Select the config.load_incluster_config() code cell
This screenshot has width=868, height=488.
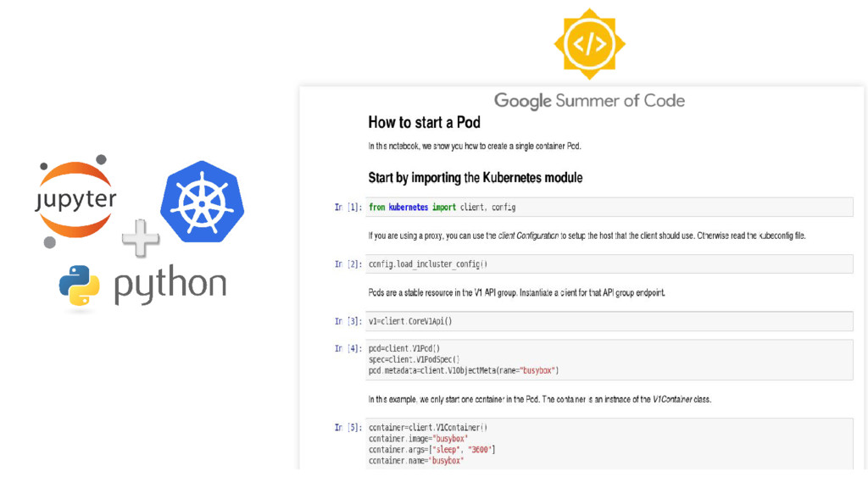609,264
